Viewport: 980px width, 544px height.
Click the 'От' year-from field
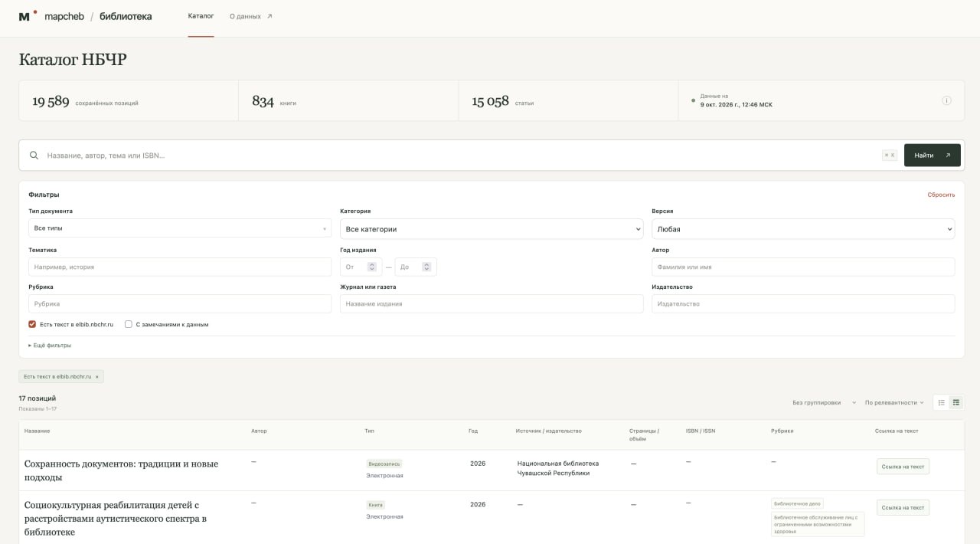point(361,267)
